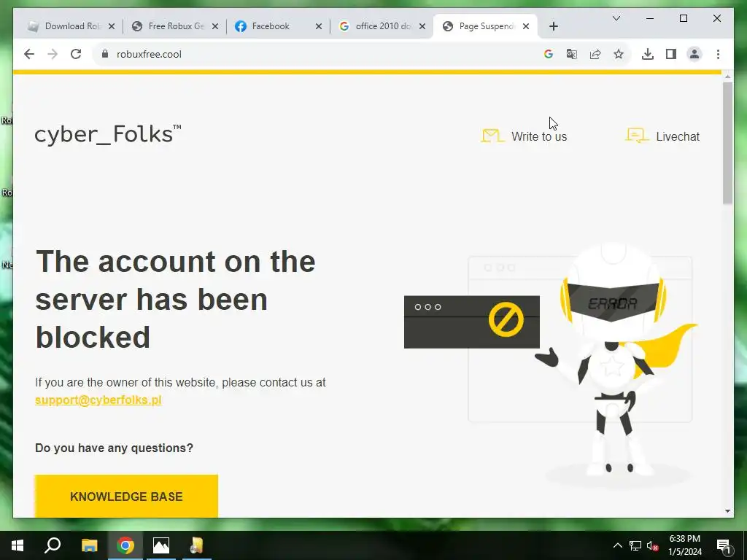Expand the tab search dropdown arrow
Screen dimensions: 747x560
click(616, 18)
